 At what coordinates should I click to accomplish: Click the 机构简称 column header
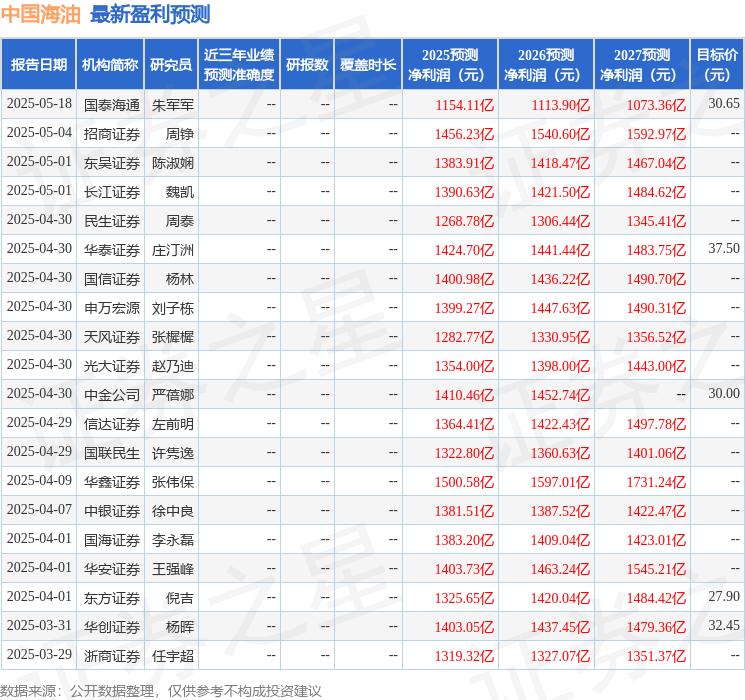[110, 65]
